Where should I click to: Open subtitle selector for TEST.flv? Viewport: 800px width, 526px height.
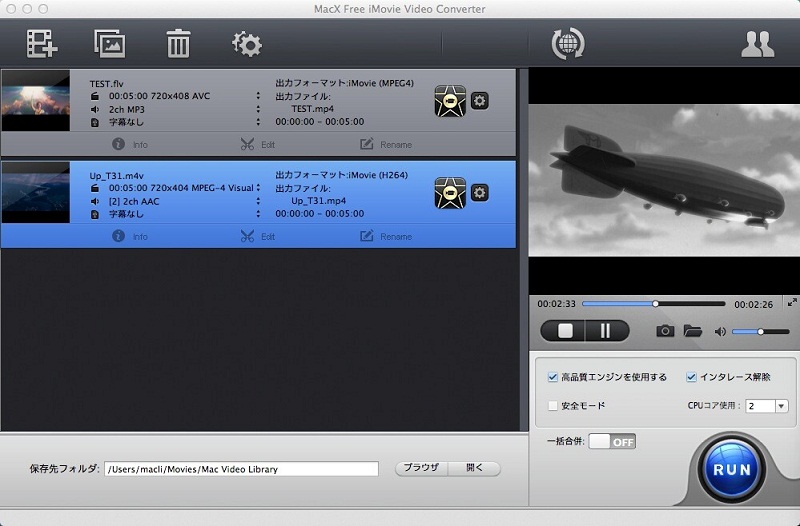coord(258,122)
